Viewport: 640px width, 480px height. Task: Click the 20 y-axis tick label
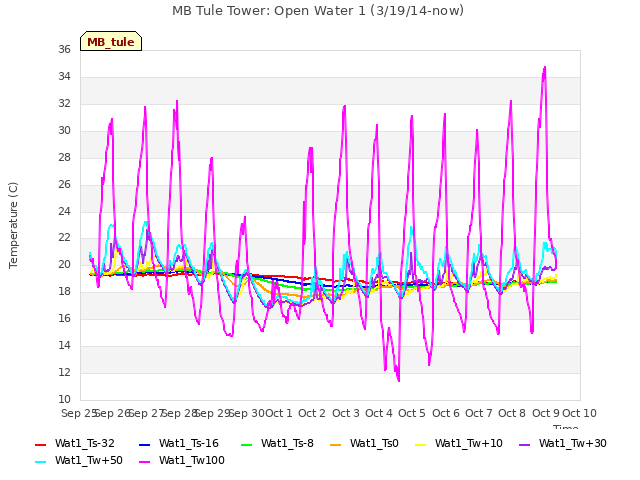pyautogui.click(x=64, y=264)
